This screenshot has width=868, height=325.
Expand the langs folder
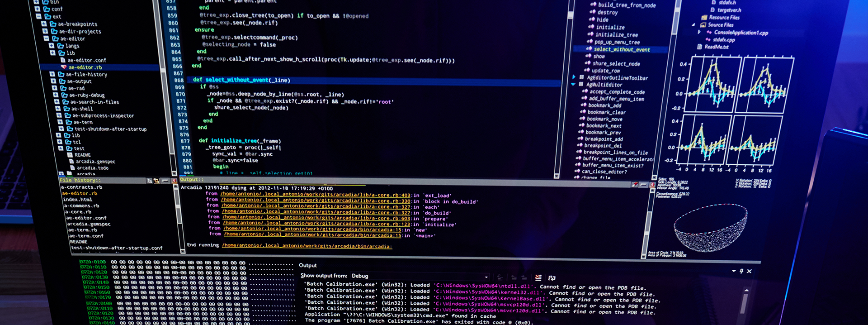tap(52, 45)
